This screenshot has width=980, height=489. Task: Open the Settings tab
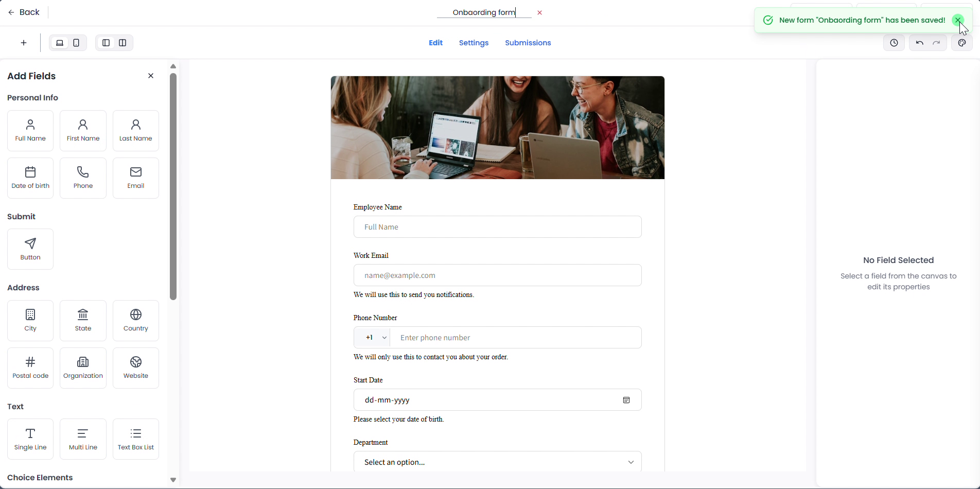point(474,43)
